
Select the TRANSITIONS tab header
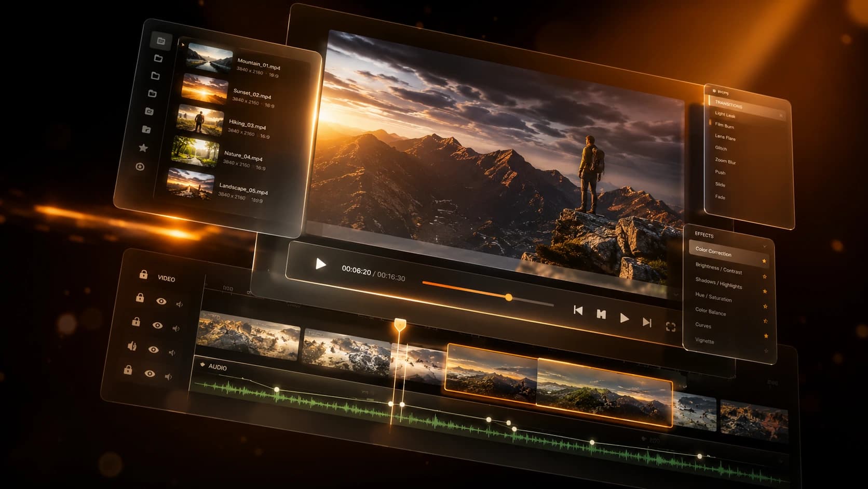(x=728, y=104)
